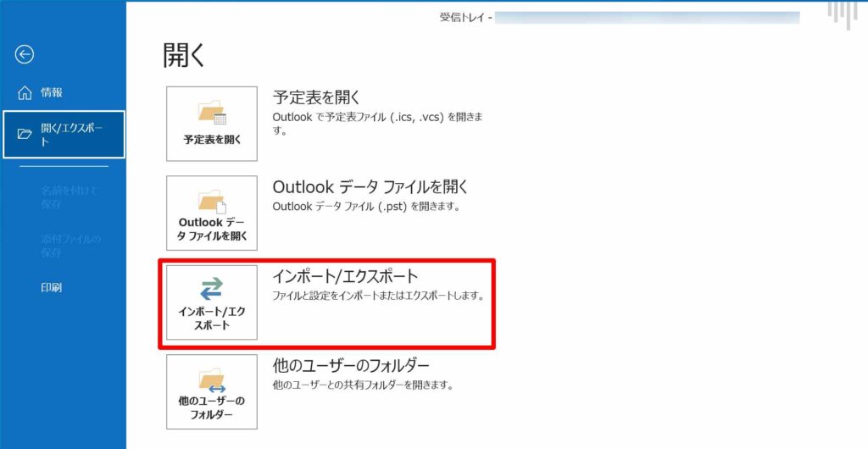
Task: Click the back arrow to exit backstage
Action: (25, 55)
